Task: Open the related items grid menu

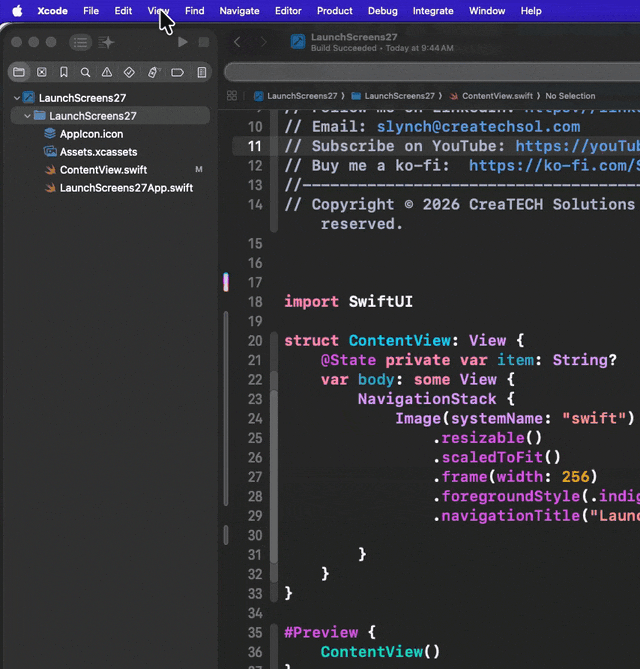Action: (x=232, y=96)
